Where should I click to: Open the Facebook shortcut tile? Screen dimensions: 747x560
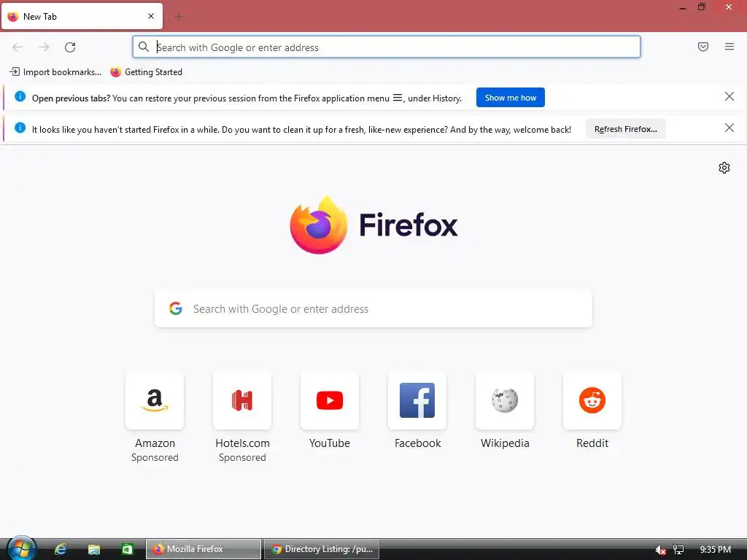(417, 401)
